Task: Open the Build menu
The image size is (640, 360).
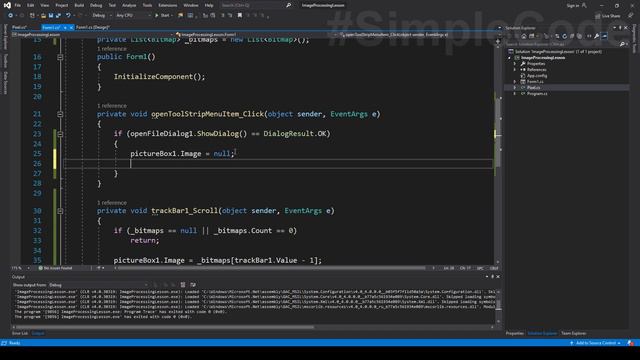Action: tap(79, 5)
